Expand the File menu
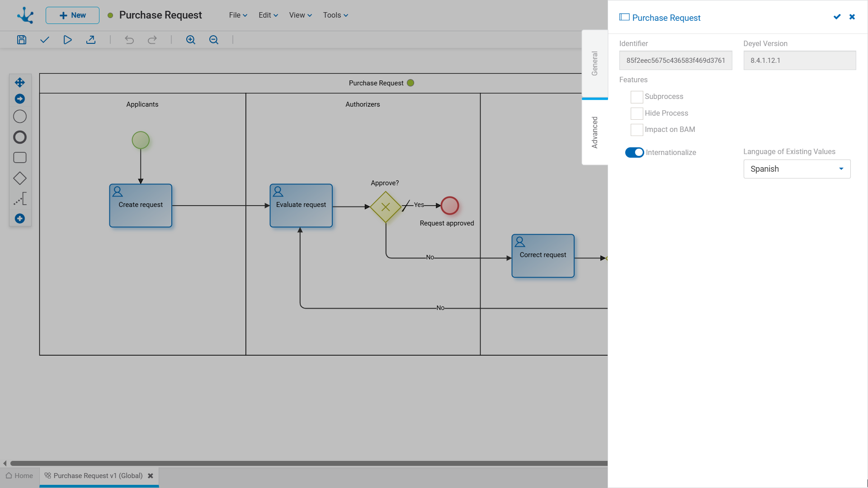This screenshot has width=868, height=488. 238,15
